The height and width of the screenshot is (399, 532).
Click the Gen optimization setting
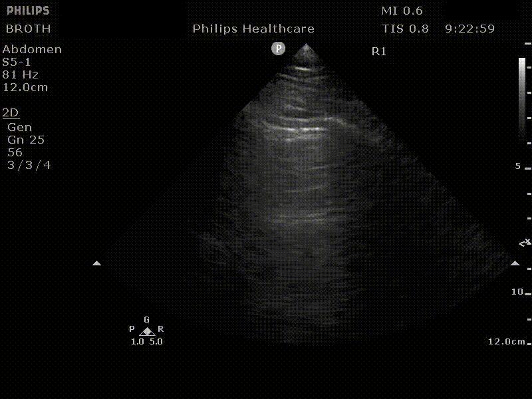(x=20, y=127)
